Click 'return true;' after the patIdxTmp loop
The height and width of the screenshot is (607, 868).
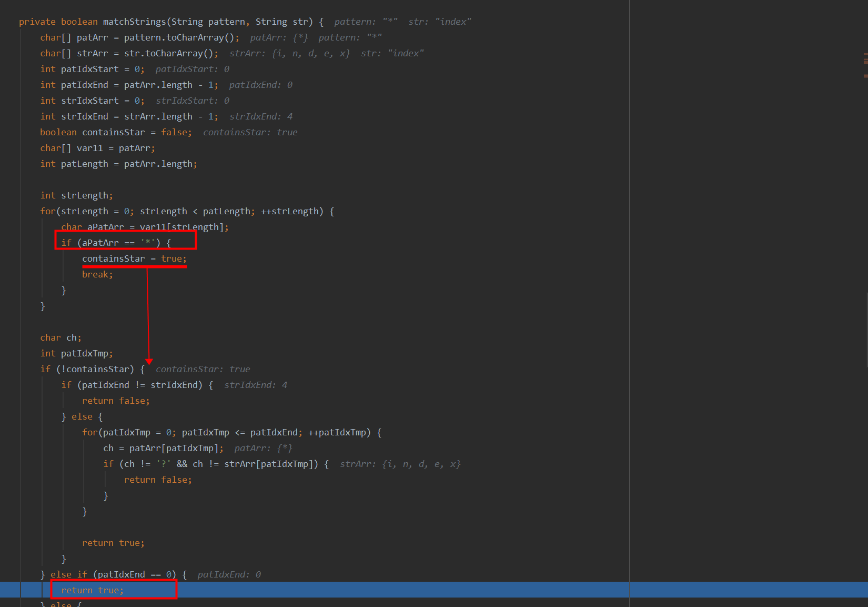pos(113,543)
